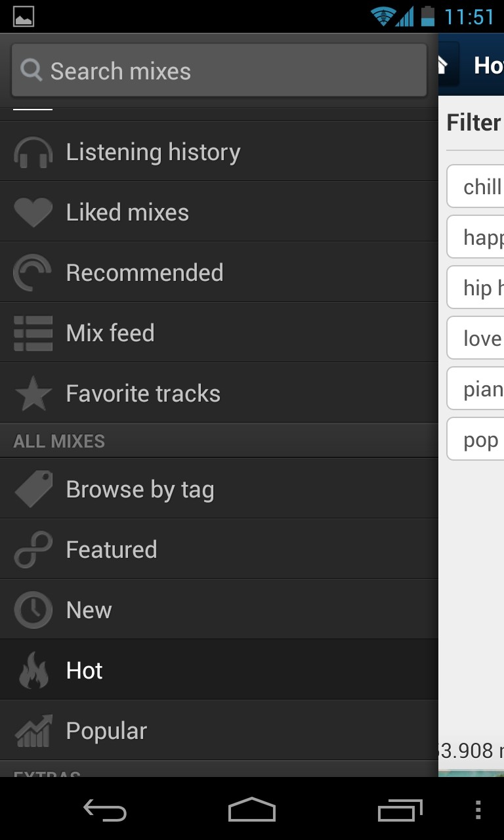
Task: Click the headphones icon for Listening history
Action: pyautogui.click(x=33, y=152)
